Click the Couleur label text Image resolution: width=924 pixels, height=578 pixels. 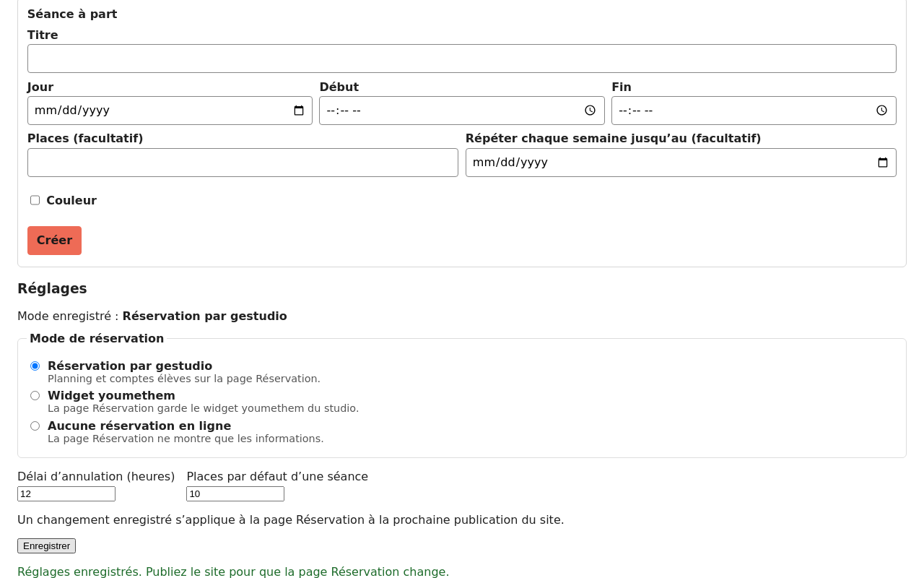(71, 200)
